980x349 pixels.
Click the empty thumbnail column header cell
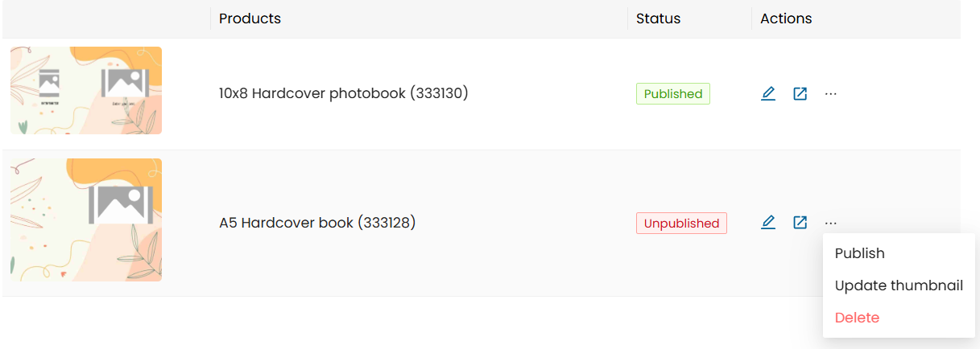[106, 18]
